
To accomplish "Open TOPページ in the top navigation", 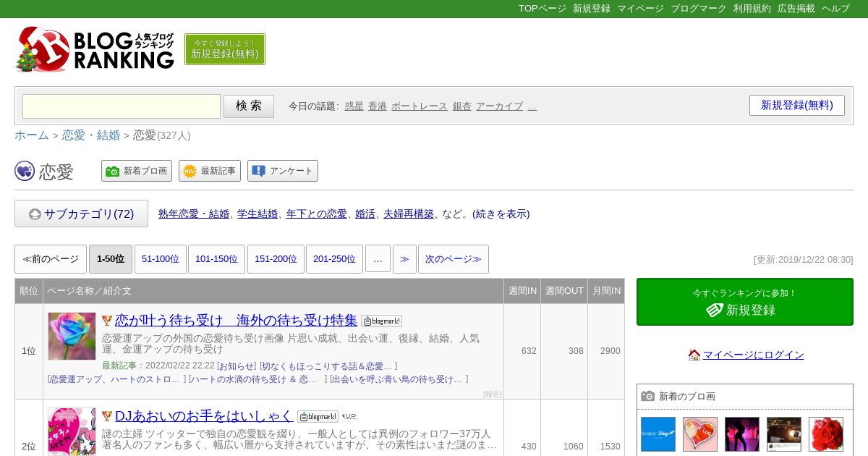I will pos(542,9).
